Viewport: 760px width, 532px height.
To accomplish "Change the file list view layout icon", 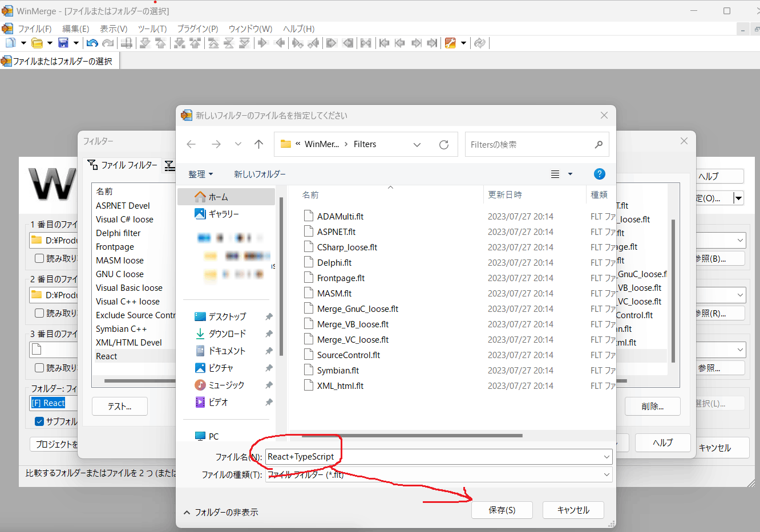I will click(555, 174).
